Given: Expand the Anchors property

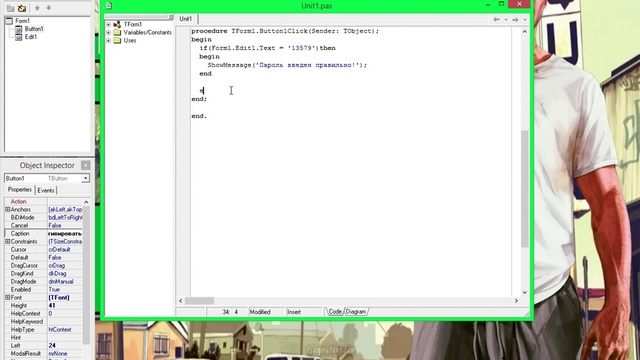Looking at the screenshot, I should pos(7,209).
